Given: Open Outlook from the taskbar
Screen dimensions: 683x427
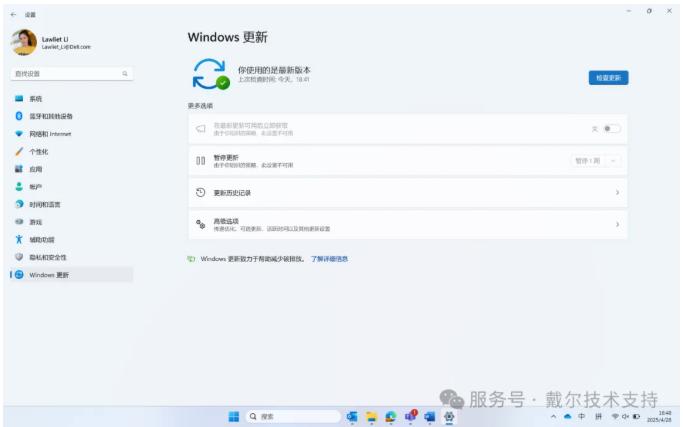Looking at the screenshot, I should [x=352, y=417].
